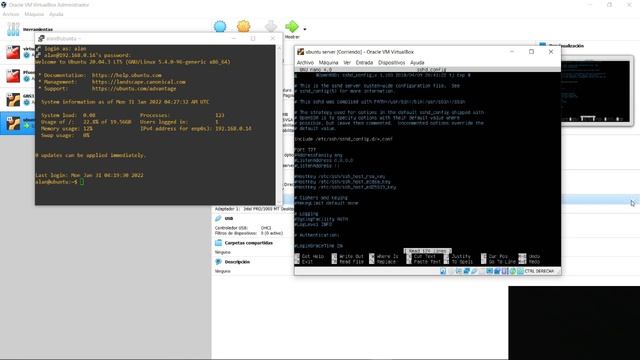Click the Previsualización VM preview thumbnail

596,91
